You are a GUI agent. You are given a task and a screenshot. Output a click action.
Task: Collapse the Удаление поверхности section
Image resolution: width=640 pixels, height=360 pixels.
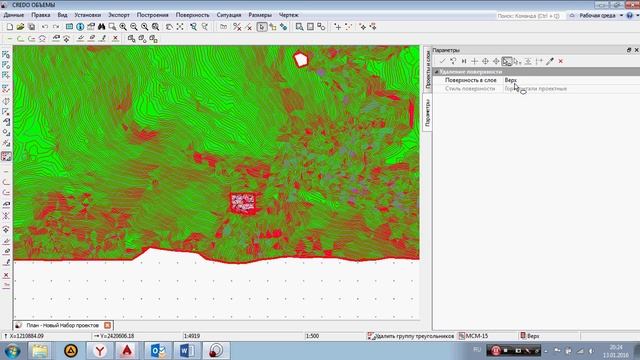point(437,72)
